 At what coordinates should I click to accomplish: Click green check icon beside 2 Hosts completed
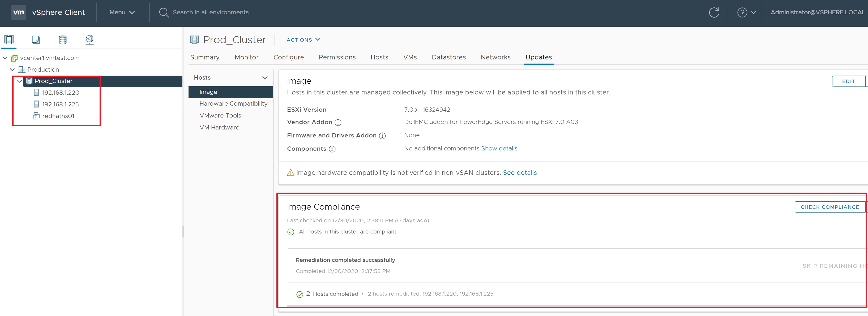point(300,294)
